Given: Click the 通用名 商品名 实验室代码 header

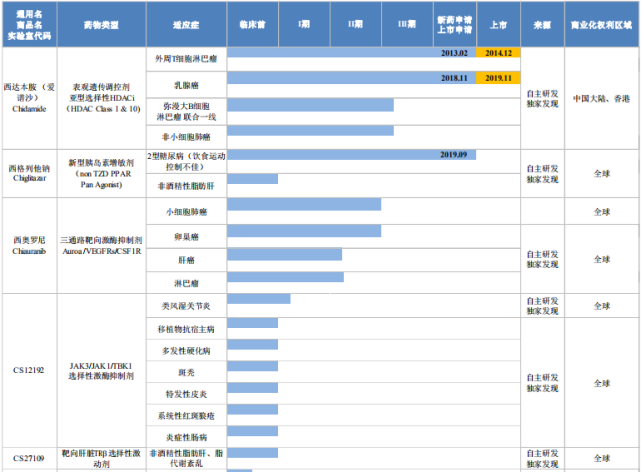Looking at the screenshot, I should pyautogui.click(x=29, y=25).
